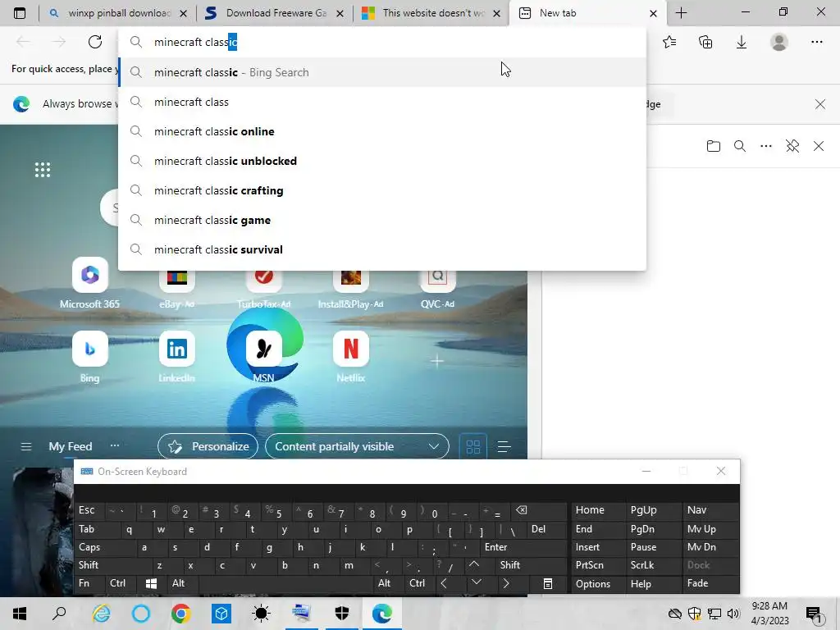The height and width of the screenshot is (630, 840).
Task: Choose suggestion minecraft classic Bing Search
Action: tap(382, 72)
